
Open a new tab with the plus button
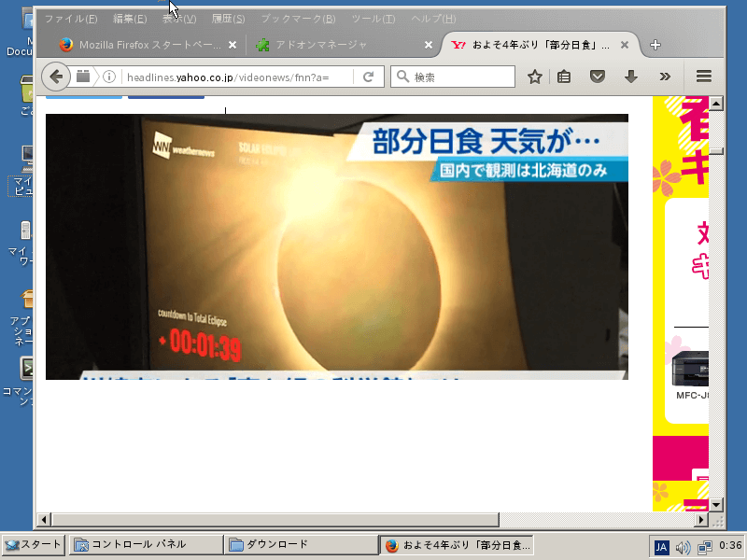point(655,45)
